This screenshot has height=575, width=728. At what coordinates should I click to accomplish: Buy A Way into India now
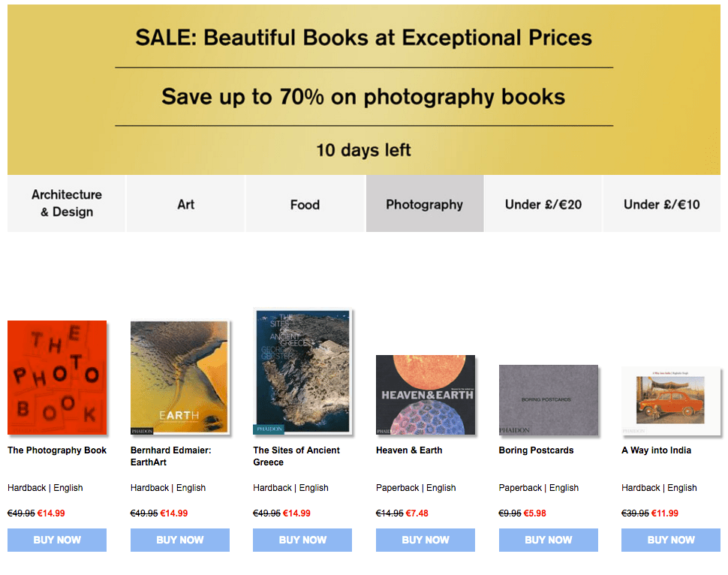[x=671, y=540]
